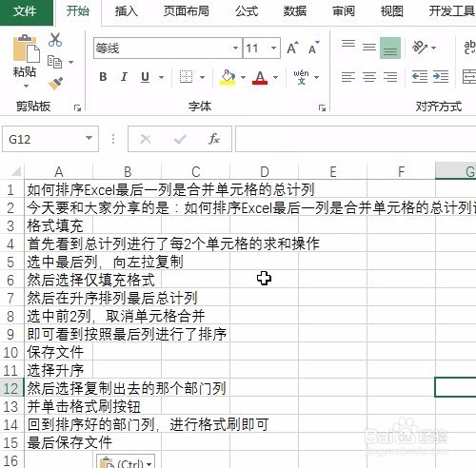Screen dimensions: 476x468
Task: Expand the Copy dropdown arrow
Action: pos(70,62)
